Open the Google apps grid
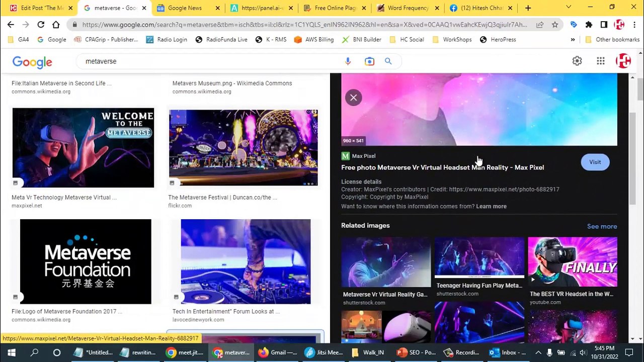Viewport: 644px width, 362px height. click(601, 61)
